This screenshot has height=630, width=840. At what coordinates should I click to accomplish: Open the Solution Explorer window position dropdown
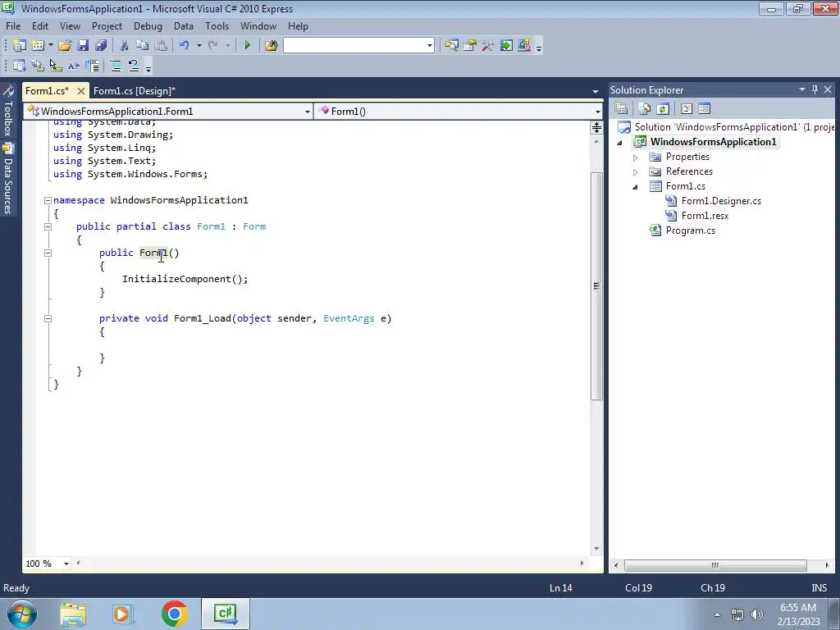802,89
